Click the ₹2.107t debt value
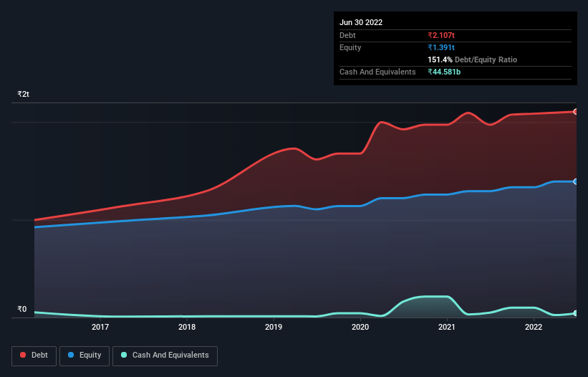Image resolution: width=588 pixels, height=377 pixels. click(x=441, y=35)
